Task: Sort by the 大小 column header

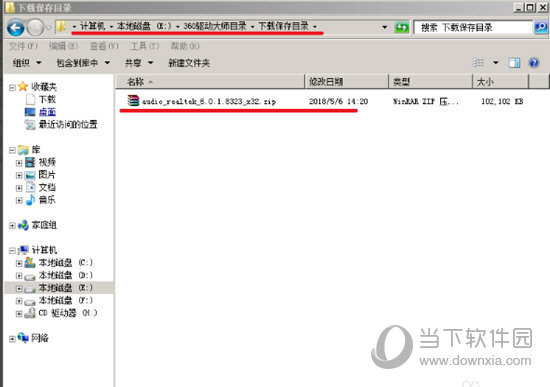Action: point(501,82)
